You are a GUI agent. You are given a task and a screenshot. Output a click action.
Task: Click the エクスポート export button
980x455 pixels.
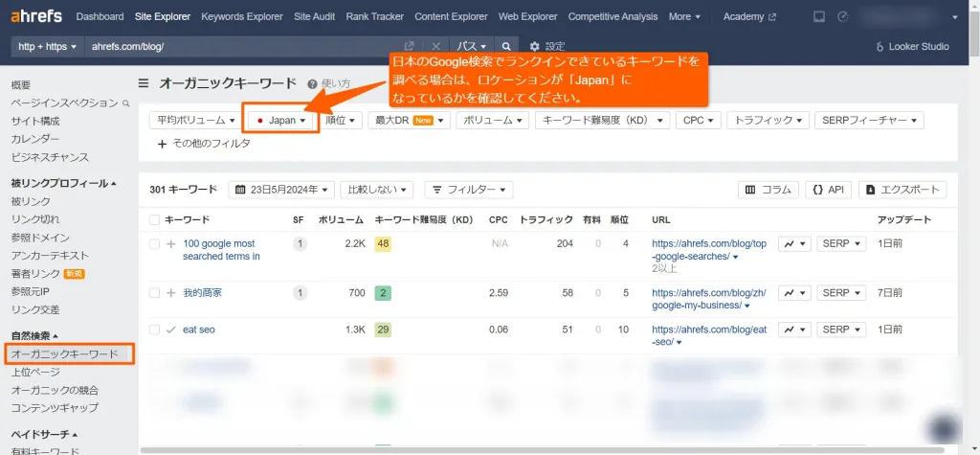coord(902,190)
